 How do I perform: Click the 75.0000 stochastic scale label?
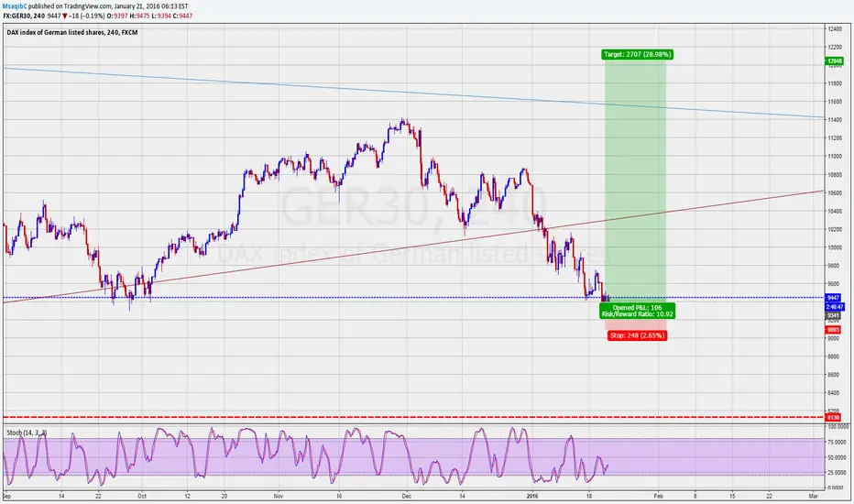tap(836, 443)
